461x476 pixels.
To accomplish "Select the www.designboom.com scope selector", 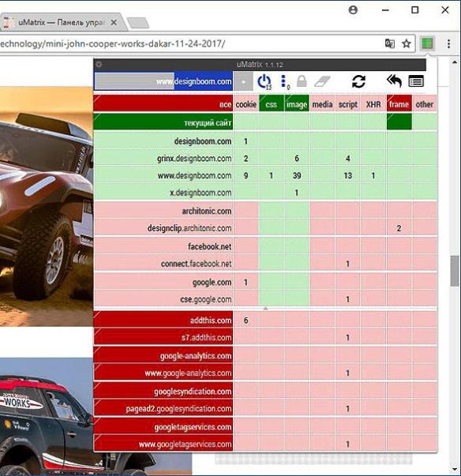I will pyautogui.click(x=163, y=81).
